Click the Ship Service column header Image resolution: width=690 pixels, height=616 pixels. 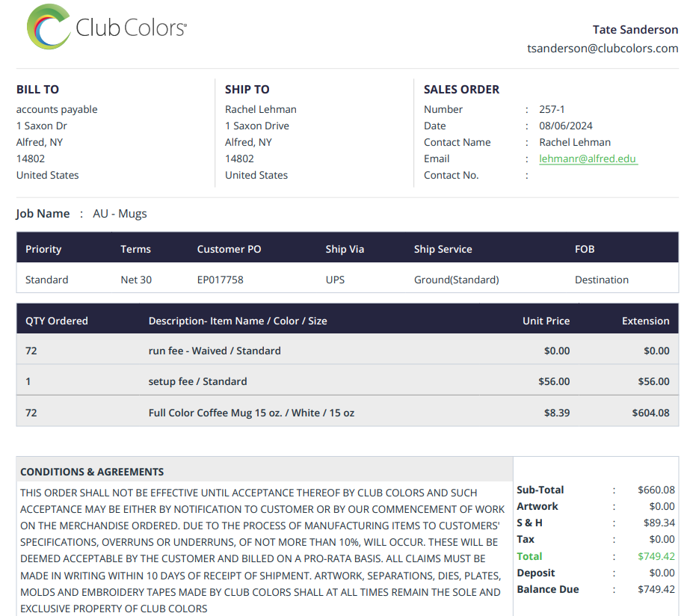[x=443, y=250]
